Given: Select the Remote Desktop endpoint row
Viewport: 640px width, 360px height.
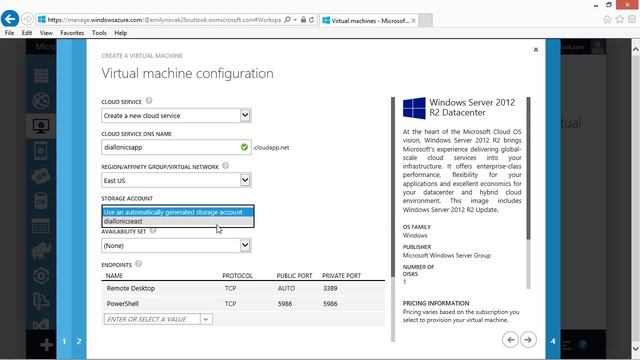Looking at the screenshot, I should pyautogui.click(x=243, y=288).
